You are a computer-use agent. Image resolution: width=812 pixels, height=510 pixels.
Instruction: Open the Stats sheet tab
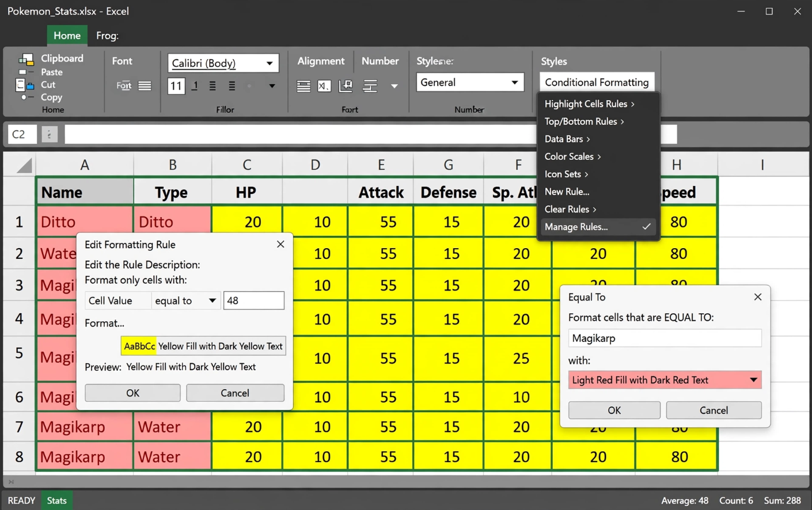click(56, 501)
